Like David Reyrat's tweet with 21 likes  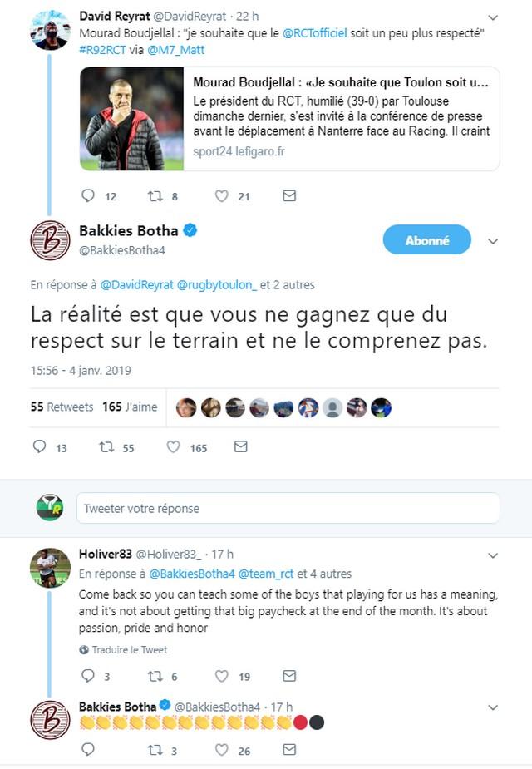point(222,196)
